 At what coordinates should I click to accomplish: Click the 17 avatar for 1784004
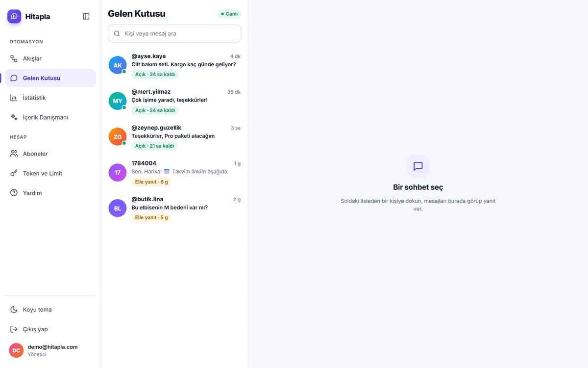click(x=118, y=173)
